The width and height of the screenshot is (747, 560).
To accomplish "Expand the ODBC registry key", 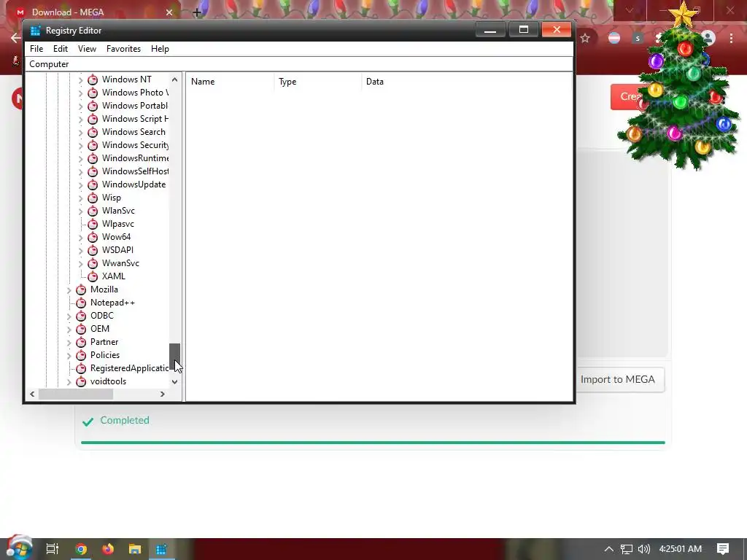I will (x=69, y=316).
